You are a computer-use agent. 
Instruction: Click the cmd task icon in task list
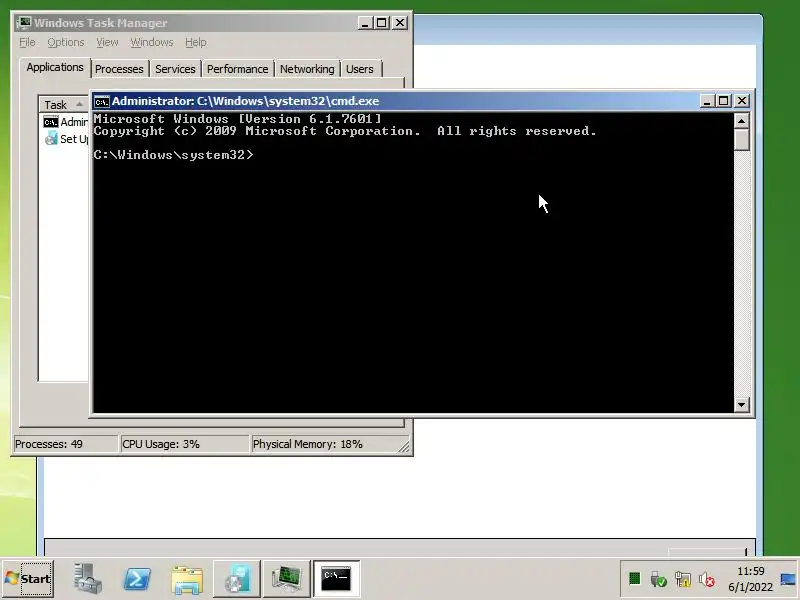click(51, 122)
